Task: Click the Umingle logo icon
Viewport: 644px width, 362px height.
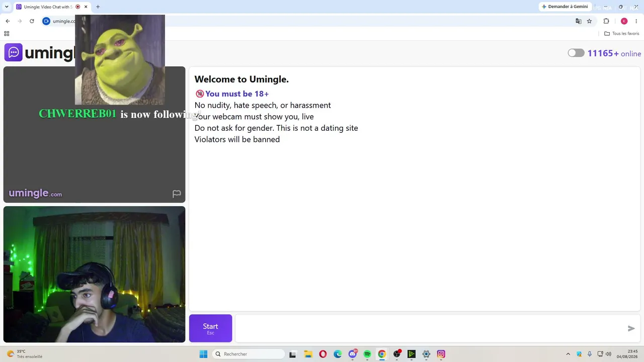Action: [14, 52]
